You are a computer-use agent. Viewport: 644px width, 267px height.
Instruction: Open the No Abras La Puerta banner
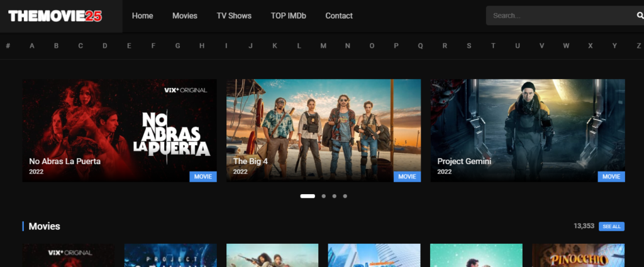[x=119, y=131]
